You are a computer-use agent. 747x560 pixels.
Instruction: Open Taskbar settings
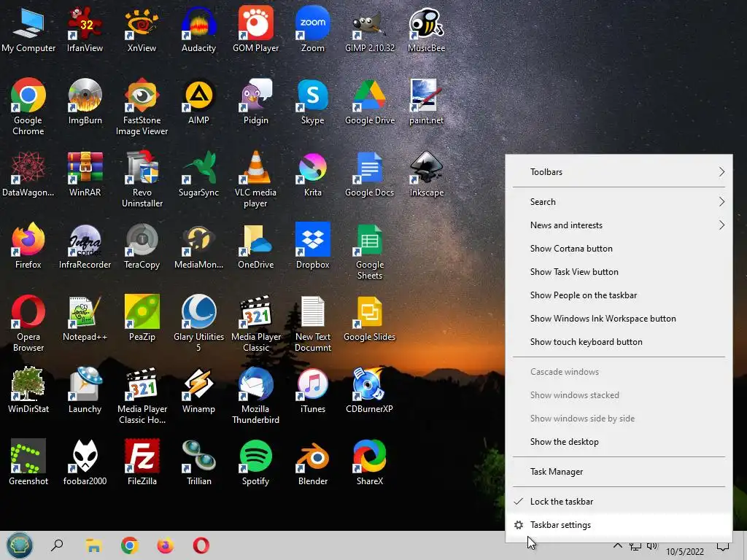pos(619,525)
